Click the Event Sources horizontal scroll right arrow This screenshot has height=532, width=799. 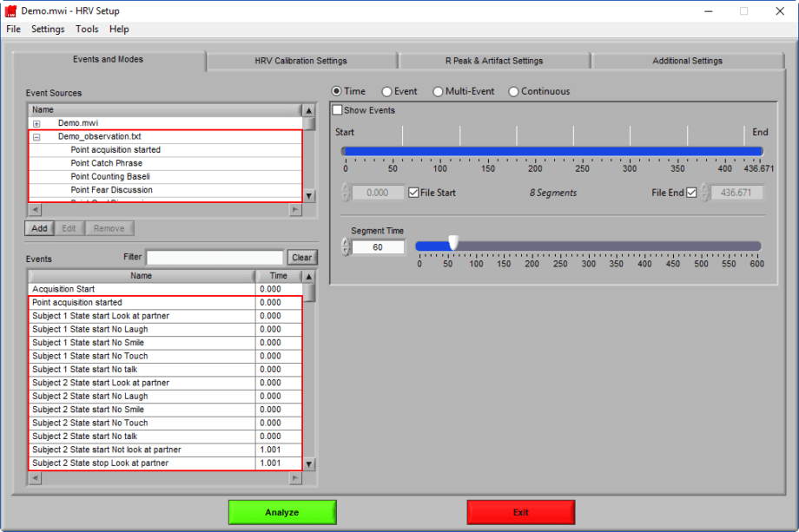coord(295,210)
